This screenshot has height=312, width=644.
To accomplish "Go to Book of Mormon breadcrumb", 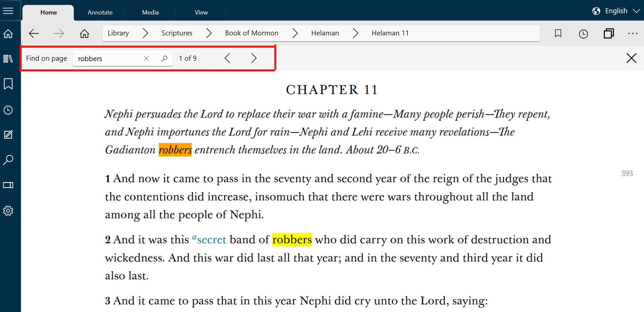I will 252,33.
